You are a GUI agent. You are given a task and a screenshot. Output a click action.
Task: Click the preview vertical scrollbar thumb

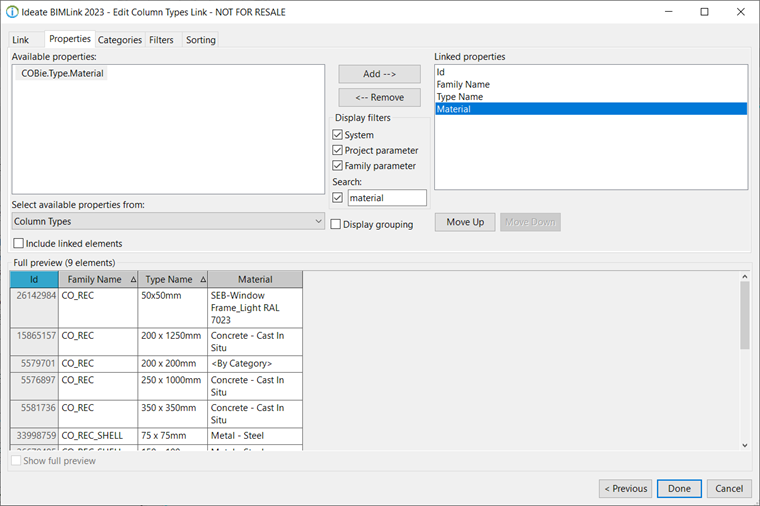(x=745, y=315)
